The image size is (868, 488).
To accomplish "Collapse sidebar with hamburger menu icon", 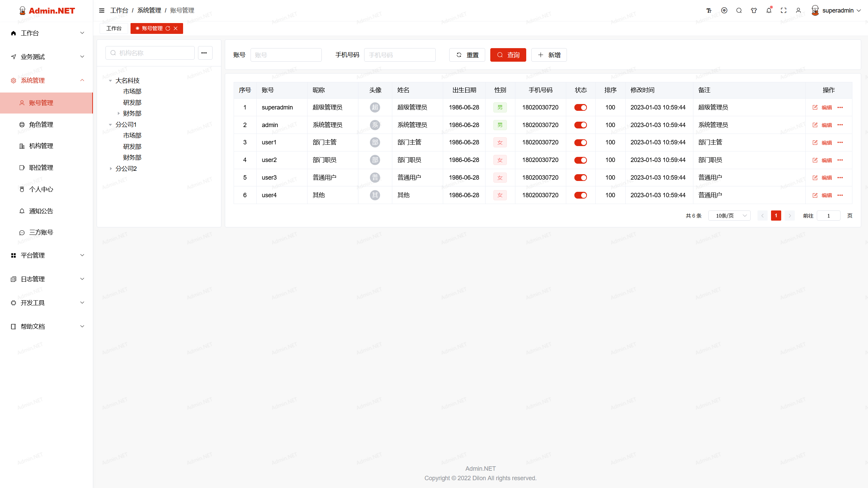I will (x=101, y=11).
